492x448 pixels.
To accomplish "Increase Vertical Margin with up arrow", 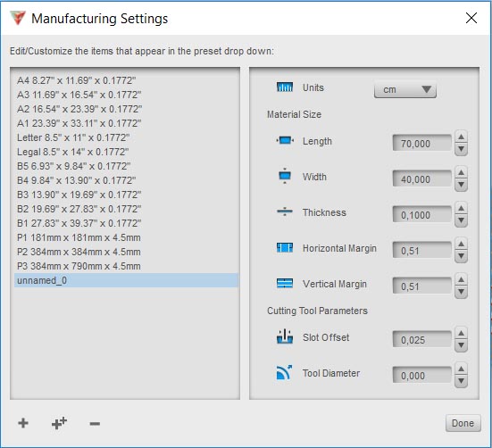I will coord(461,279).
